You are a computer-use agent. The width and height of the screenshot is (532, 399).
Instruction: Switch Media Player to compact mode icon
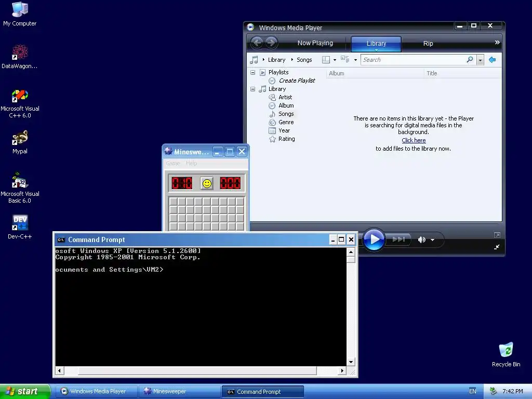[x=497, y=247]
